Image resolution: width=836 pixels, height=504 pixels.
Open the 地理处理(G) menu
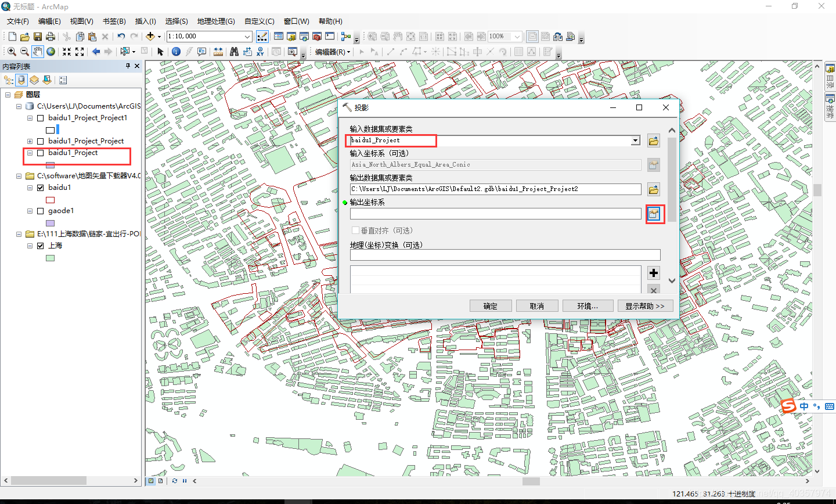coord(216,21)
